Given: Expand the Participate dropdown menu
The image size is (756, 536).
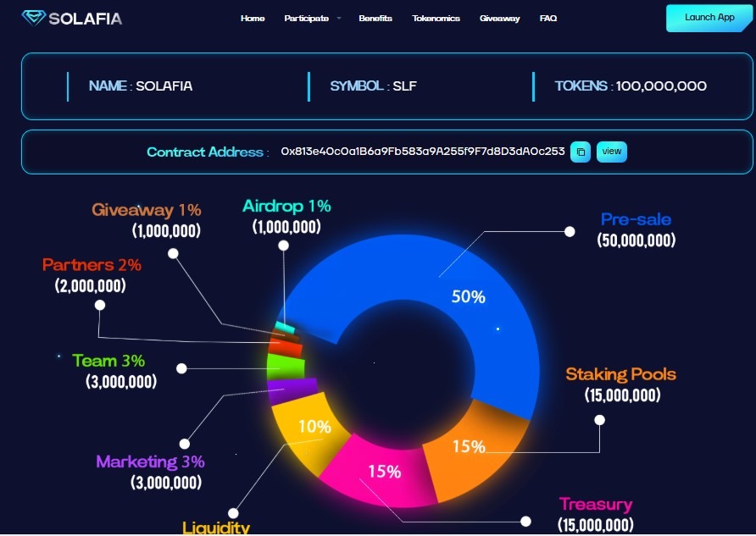Looking at the screenshot, I should [312, 19].
